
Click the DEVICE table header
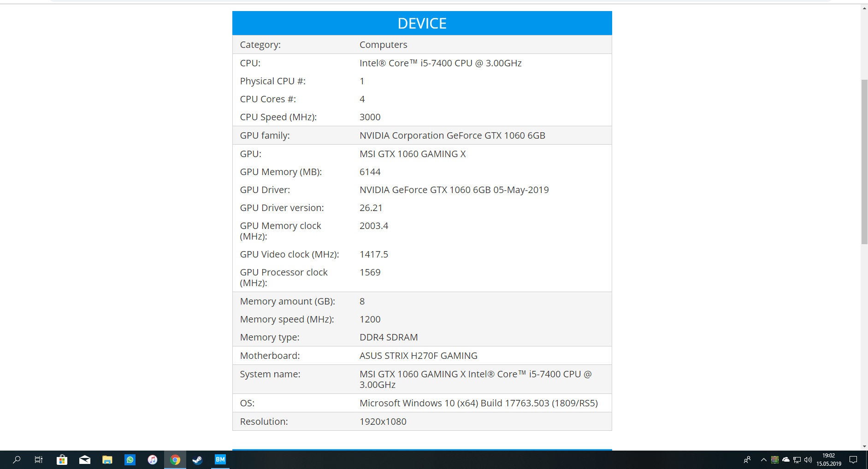click(422, 23)
